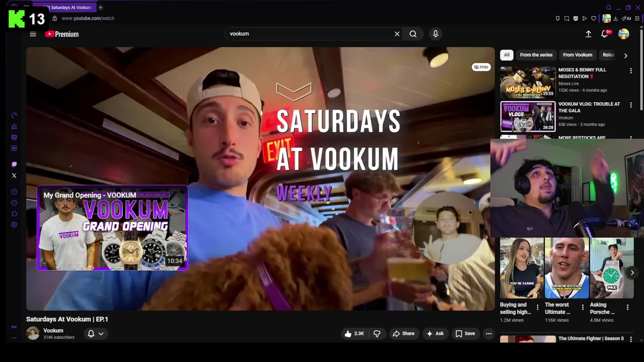Open options menu for Vookum Vlog video
Screen dimensions: 644x362
(x=631, y=105)
